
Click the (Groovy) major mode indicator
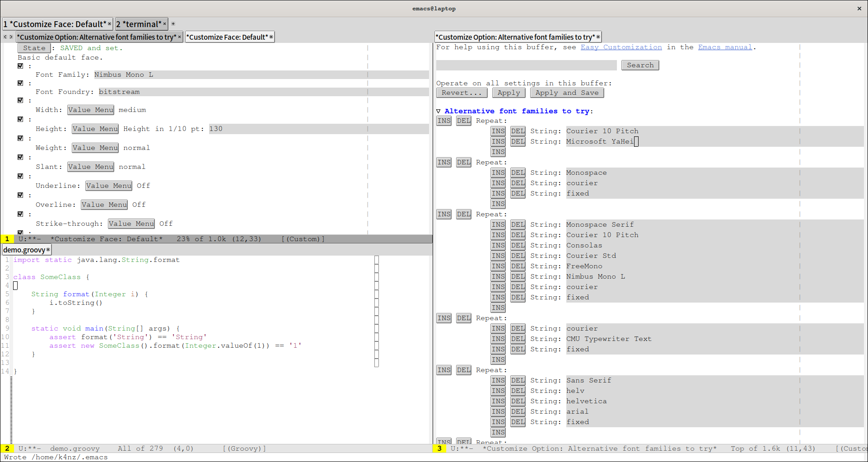244,448
